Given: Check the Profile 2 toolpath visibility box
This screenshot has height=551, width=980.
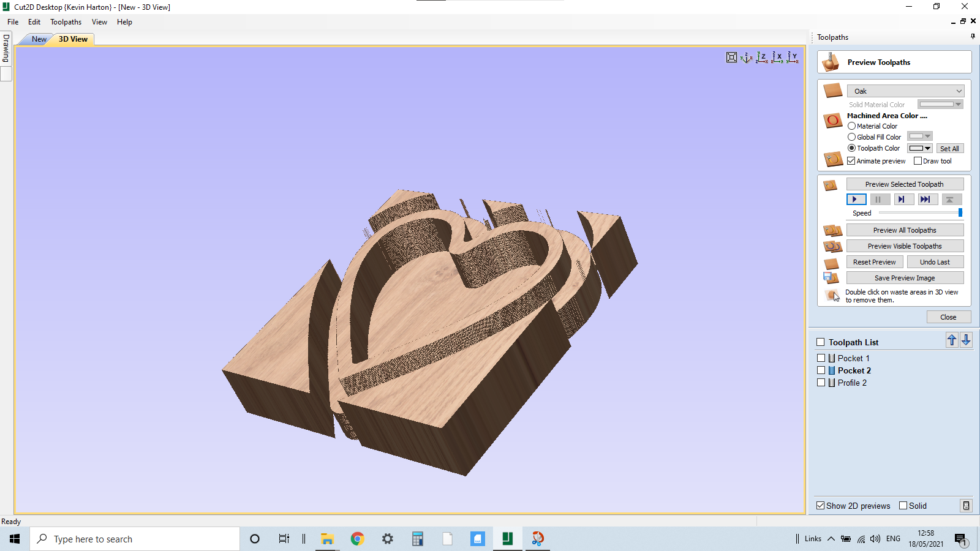Looking at the screenshot, I should (x=821, y=383).
